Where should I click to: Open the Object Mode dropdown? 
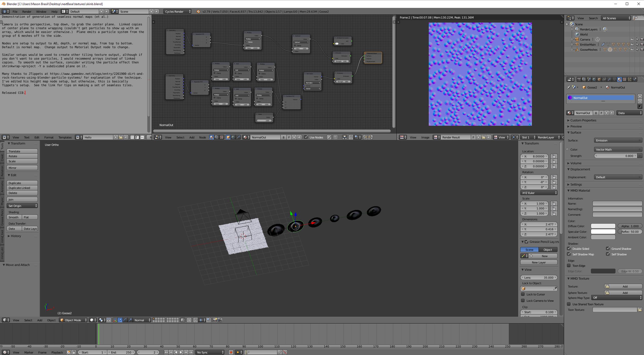click(x=73, y=320)
